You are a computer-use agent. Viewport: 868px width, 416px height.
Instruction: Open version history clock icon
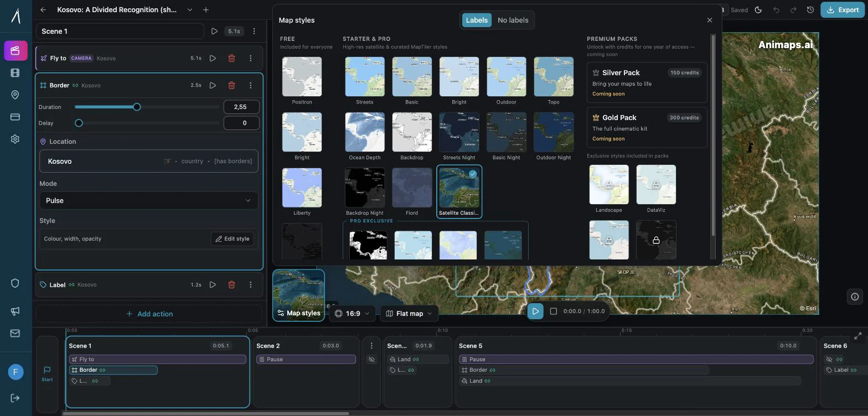[x=810, y=10]
